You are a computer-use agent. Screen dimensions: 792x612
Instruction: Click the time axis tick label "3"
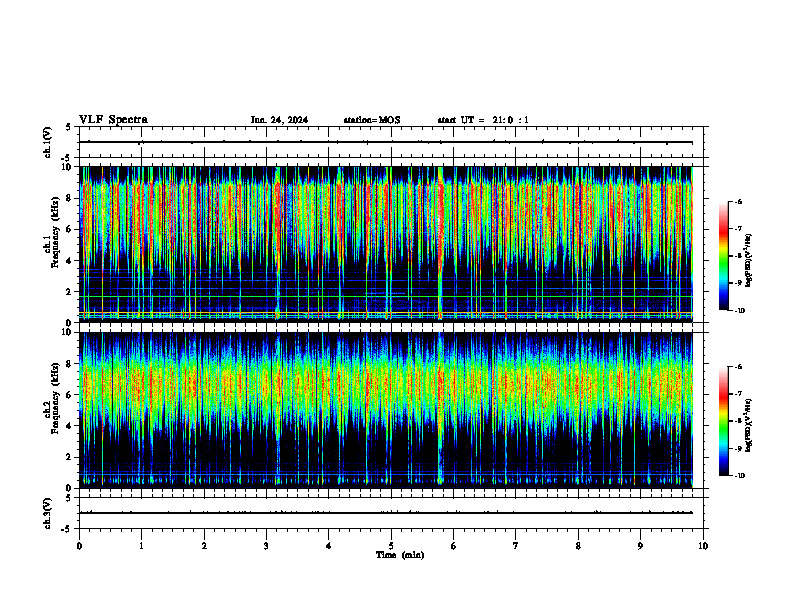(266, 546)
